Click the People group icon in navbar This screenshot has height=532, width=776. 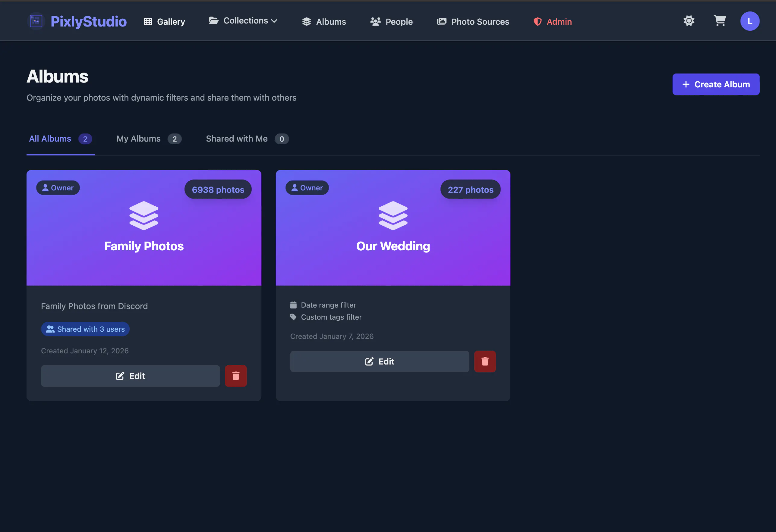(x=375, y=22)
